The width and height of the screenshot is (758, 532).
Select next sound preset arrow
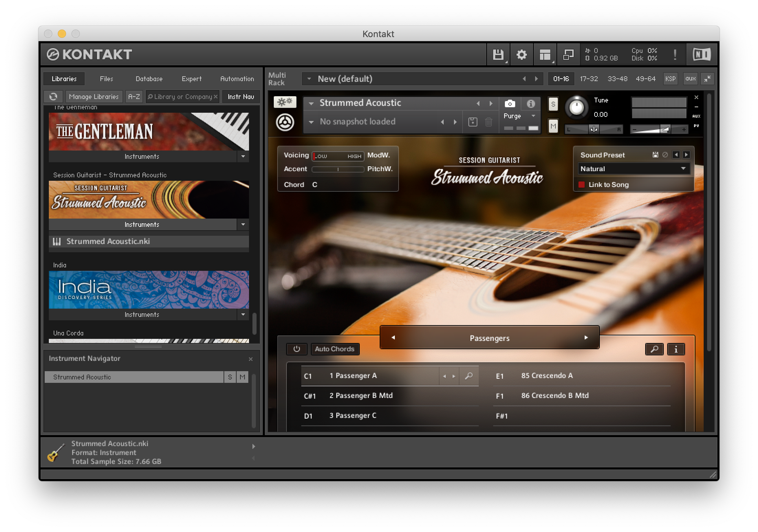click(686, 155)
